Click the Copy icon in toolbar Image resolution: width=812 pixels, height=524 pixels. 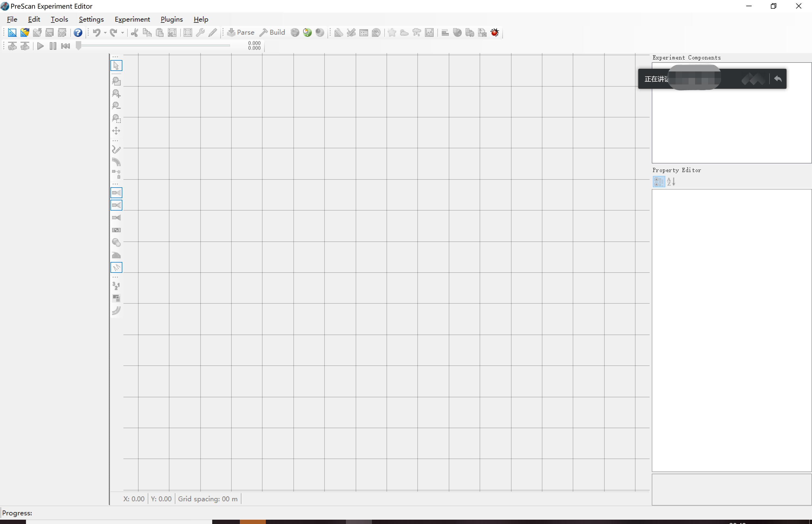[x=147, y=32]
